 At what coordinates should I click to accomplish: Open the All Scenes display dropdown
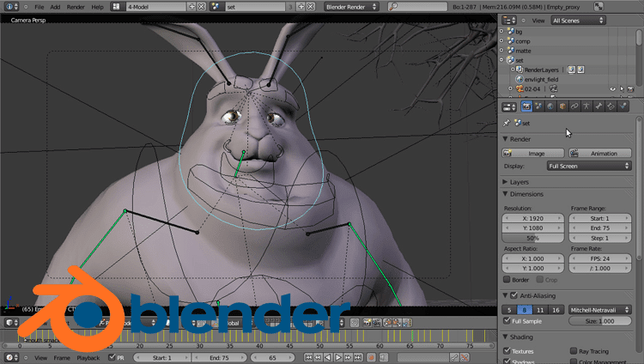[x=578, y=20]
